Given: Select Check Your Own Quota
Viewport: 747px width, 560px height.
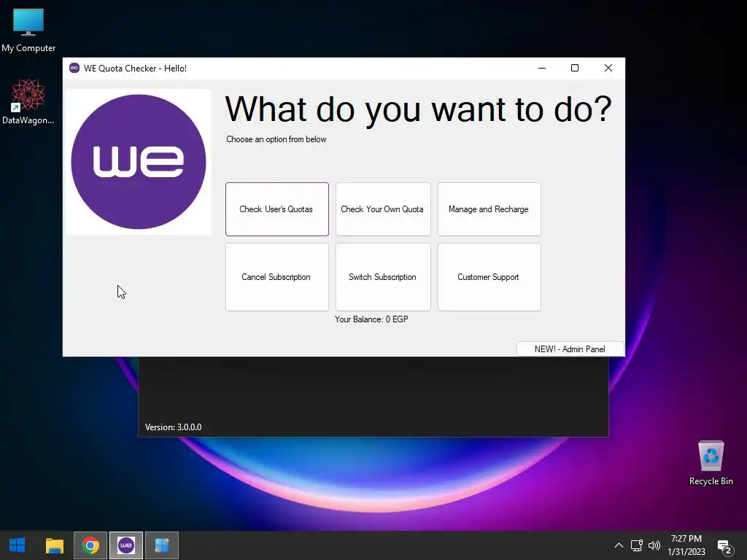Looking at the screenshot, I should [382, 209].
